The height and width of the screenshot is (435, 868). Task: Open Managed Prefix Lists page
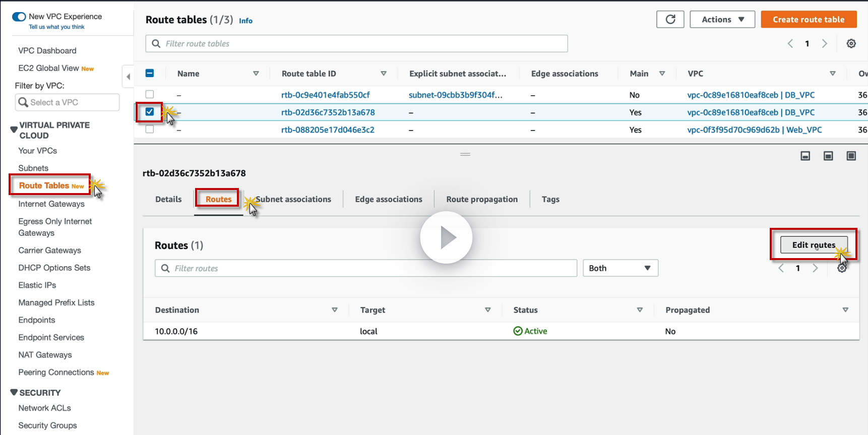[x=56, y=302]
